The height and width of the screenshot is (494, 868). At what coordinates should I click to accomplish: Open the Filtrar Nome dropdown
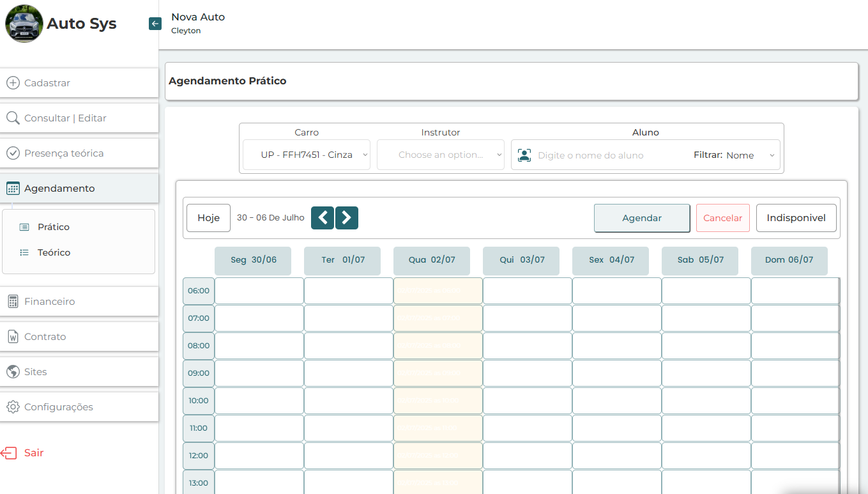(750, 155)
